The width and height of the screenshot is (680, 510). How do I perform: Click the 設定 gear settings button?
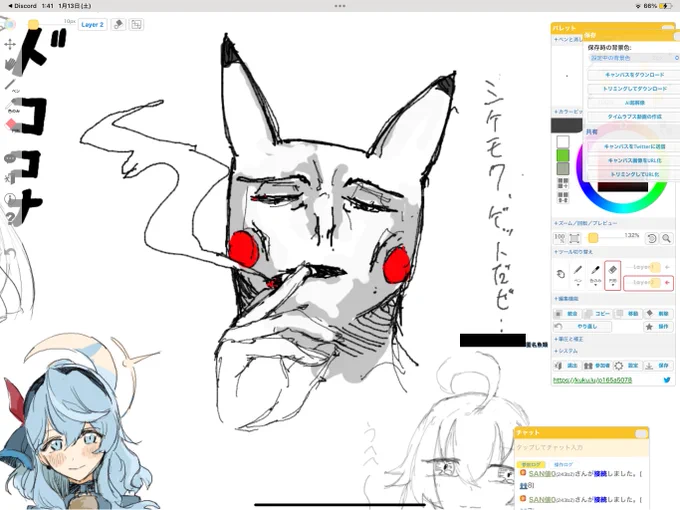[x=627, y=366]
